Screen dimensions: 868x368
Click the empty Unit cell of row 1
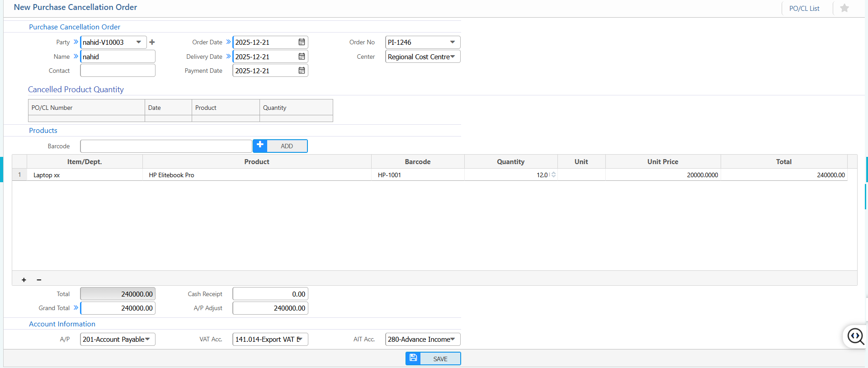coord(581,175)
